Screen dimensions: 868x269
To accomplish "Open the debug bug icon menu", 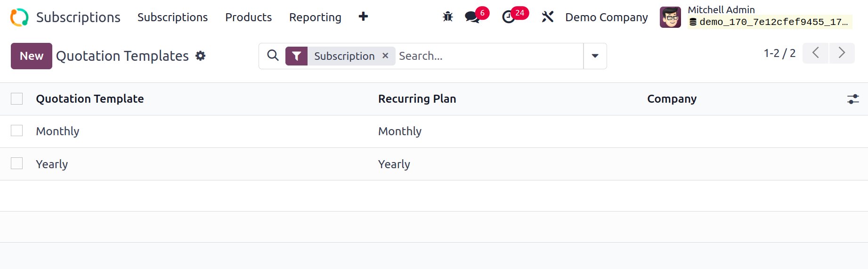I will pos(447,17).
